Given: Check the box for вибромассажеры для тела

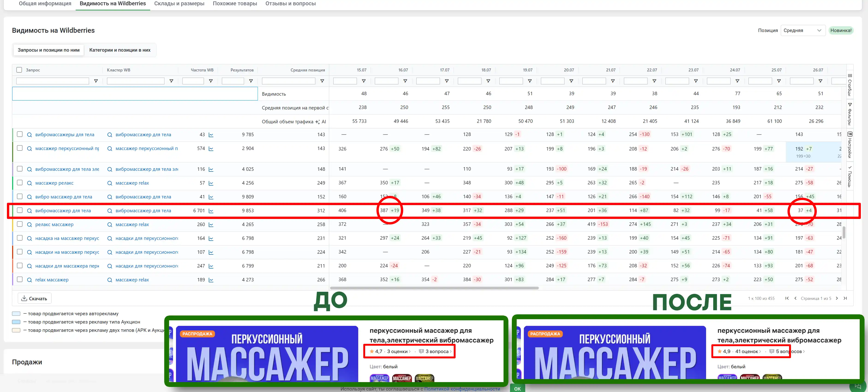Looking at the screenshot, I should [x=20, y=134].
